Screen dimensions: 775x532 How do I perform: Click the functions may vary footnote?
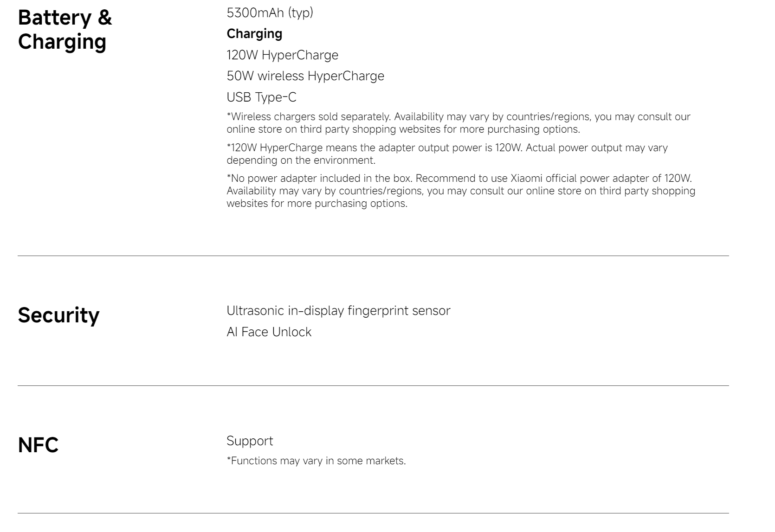(x=316, y=461)
